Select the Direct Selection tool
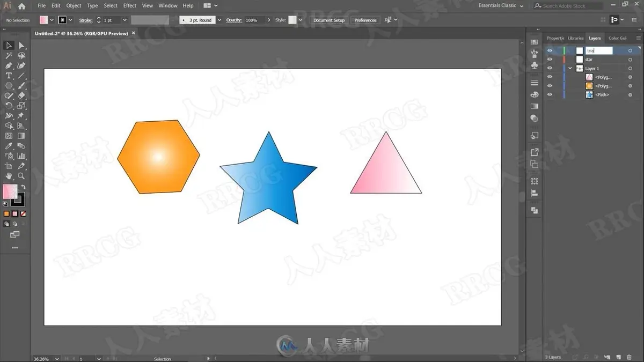The height and width of the screenshot is (362, 644). [21, 46]
